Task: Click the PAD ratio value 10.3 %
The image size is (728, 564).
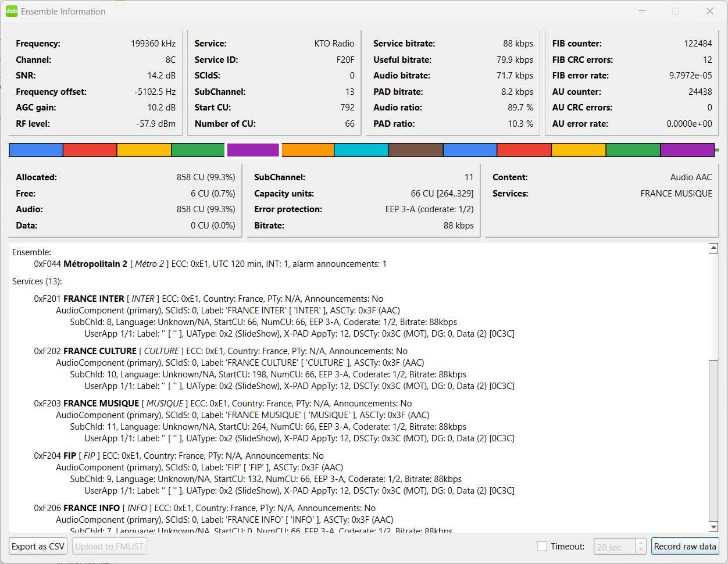Action: [520, 124]
